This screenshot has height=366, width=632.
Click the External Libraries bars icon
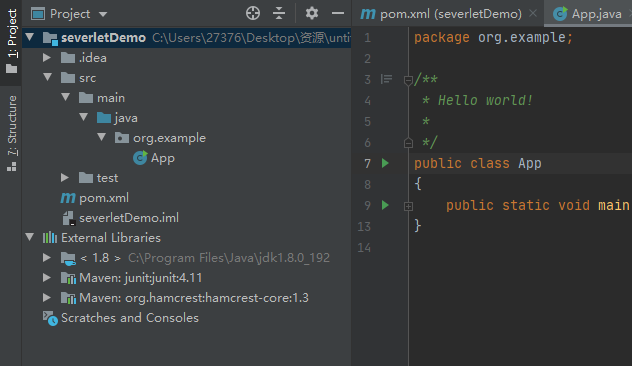point(50,237)
